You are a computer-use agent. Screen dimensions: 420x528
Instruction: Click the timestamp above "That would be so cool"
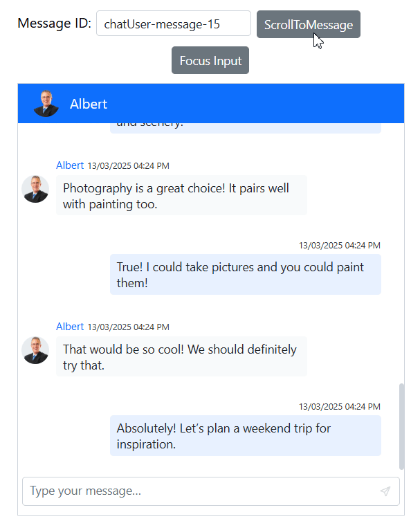click(128, 327)
